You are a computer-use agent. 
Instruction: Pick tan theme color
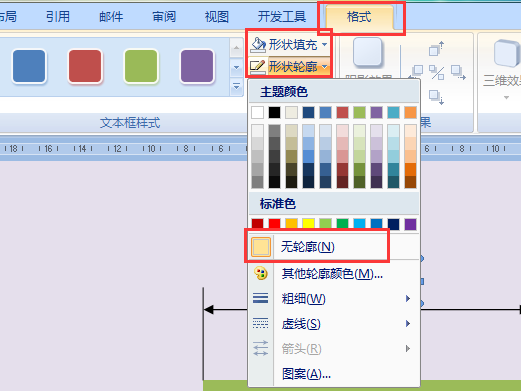coord(291,113)
